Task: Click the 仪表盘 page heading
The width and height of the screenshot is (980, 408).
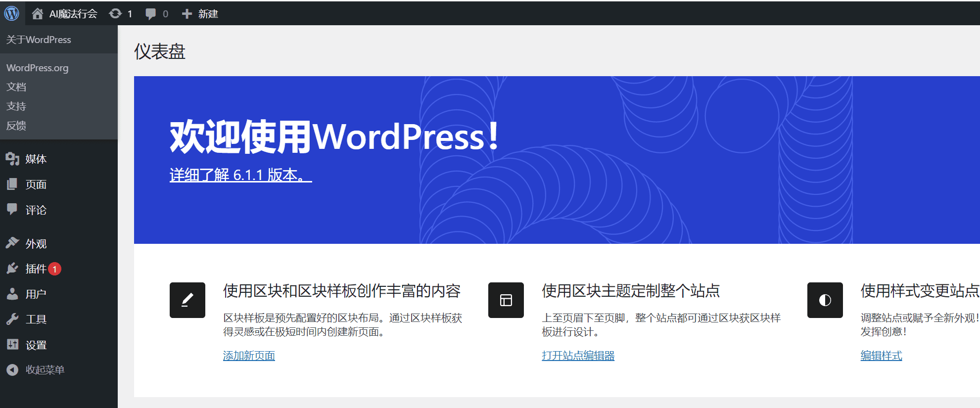Action: (160, 51)
